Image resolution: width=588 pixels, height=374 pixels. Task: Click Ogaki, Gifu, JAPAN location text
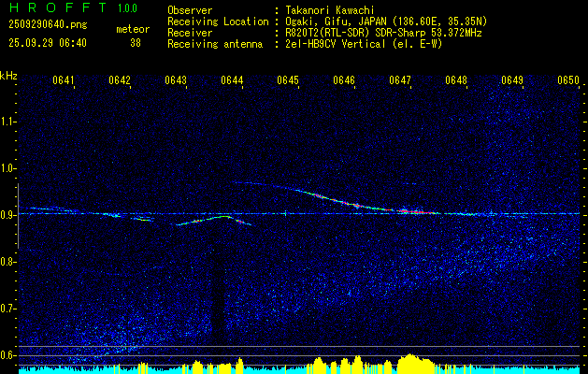pos(386,22)
